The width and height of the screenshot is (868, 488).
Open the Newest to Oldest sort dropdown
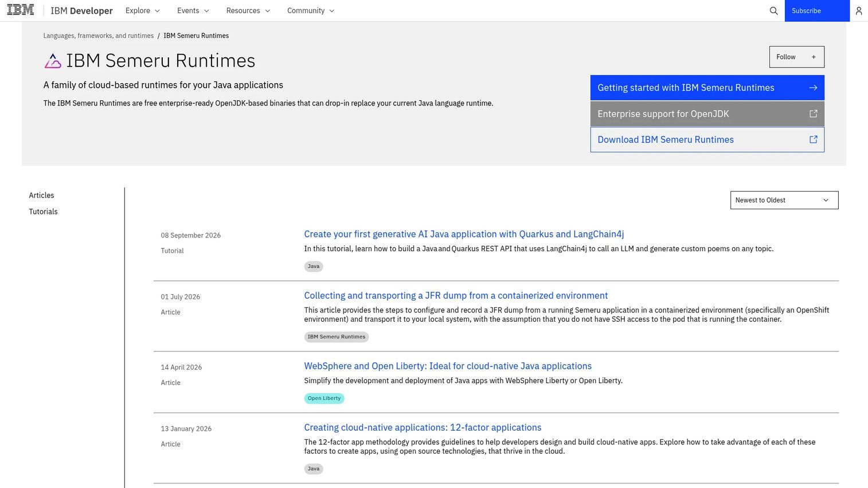(x=784, y=200)
